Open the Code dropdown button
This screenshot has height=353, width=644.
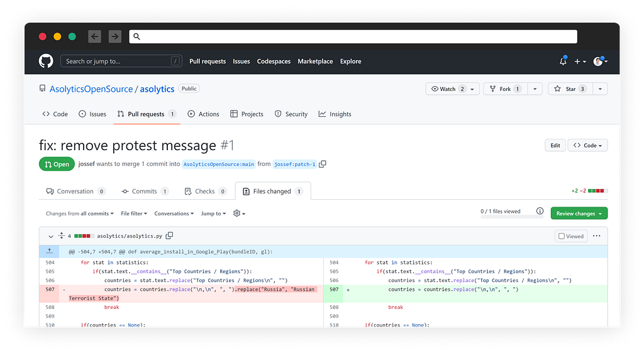pyautogui.click(x=587, y=145)
